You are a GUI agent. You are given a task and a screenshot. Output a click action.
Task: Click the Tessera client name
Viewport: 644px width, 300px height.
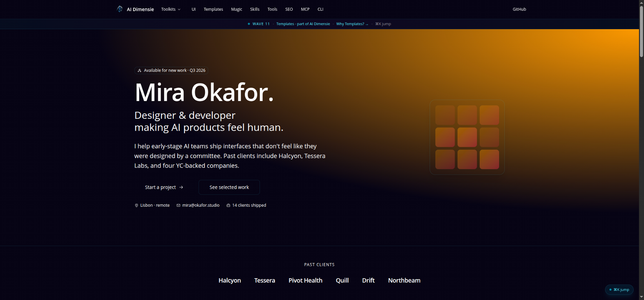(264, 280)
